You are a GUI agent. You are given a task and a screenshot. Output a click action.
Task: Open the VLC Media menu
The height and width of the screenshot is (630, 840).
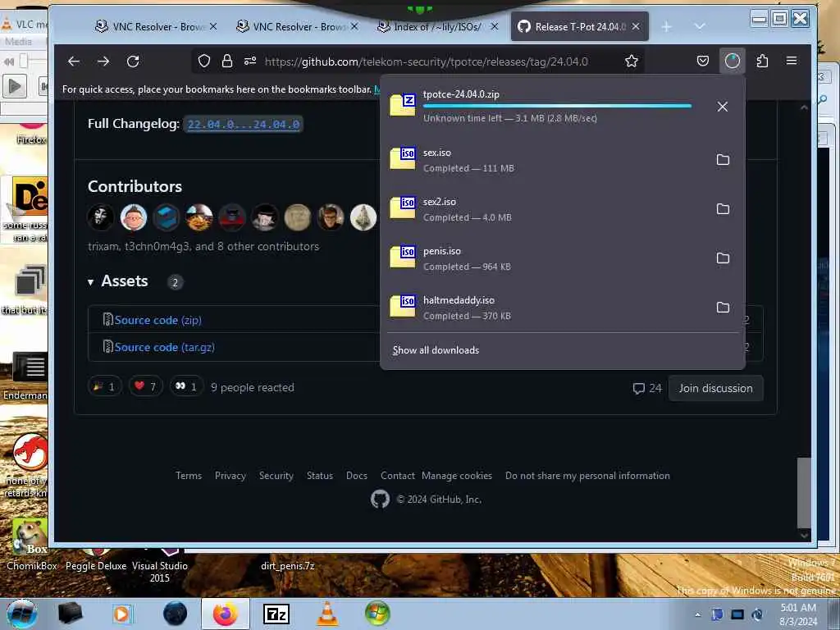point(18,42)
